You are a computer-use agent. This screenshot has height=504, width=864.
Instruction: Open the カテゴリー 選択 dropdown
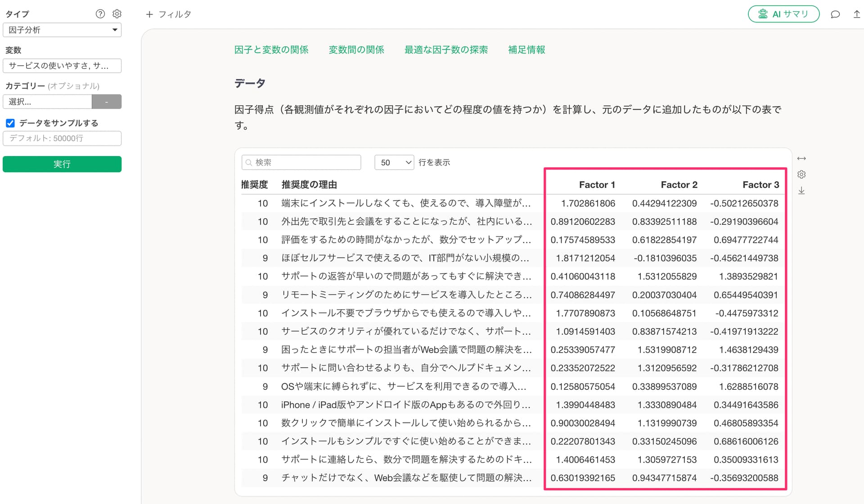(x=47, y=102)
